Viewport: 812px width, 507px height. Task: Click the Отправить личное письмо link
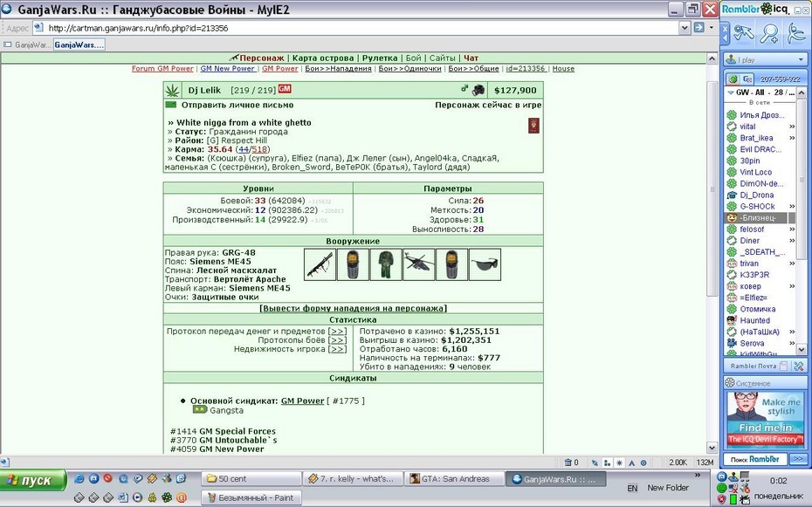point(237,105)
